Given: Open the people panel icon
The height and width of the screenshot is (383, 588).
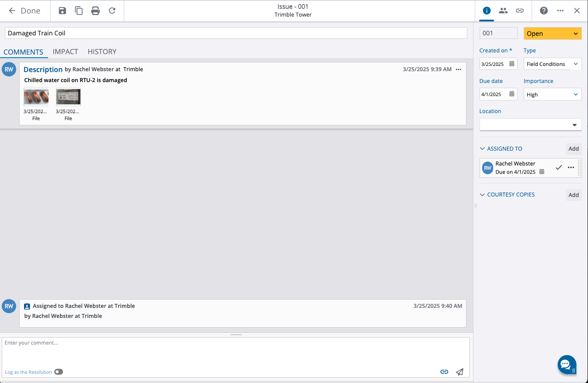Looking at the screenshot, I should coord(503,11).
